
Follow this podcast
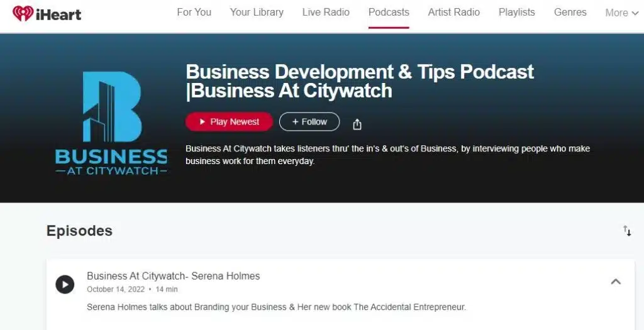point(309,122)
